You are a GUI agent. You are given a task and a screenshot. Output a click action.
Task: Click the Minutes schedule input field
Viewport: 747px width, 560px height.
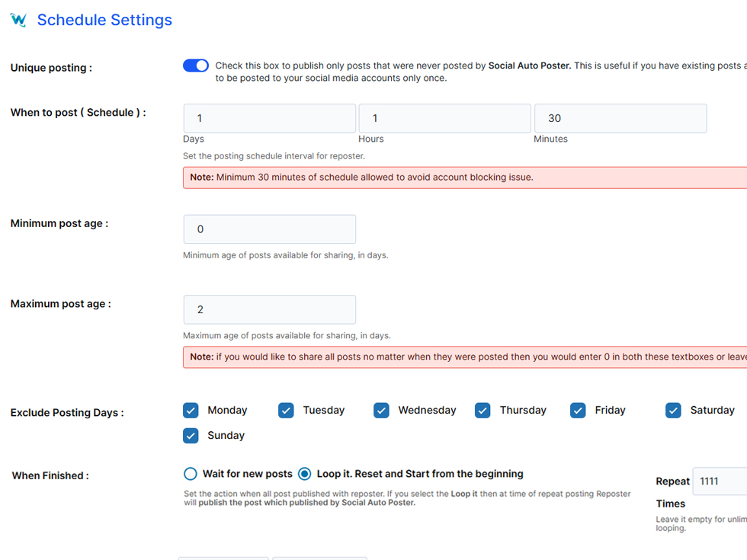620,118
